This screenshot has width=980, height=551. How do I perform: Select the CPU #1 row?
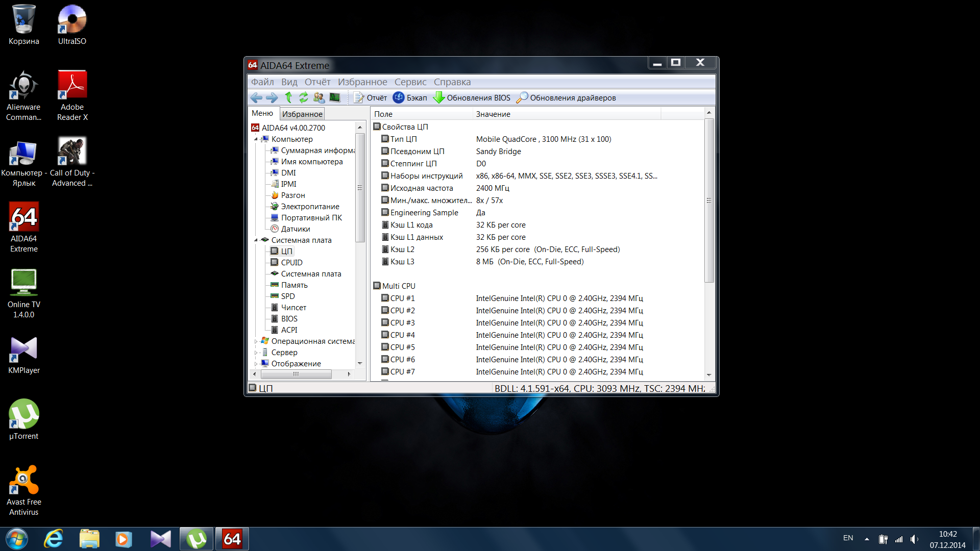point(538,298)
